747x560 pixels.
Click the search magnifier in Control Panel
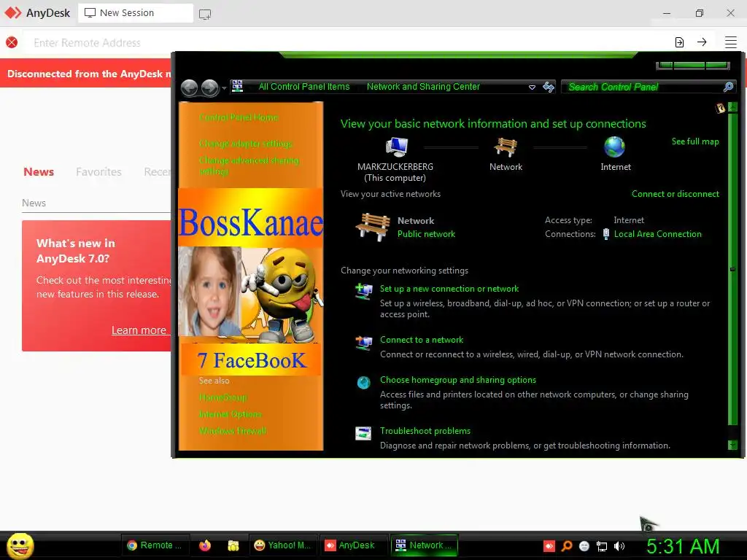coord(728,87)
